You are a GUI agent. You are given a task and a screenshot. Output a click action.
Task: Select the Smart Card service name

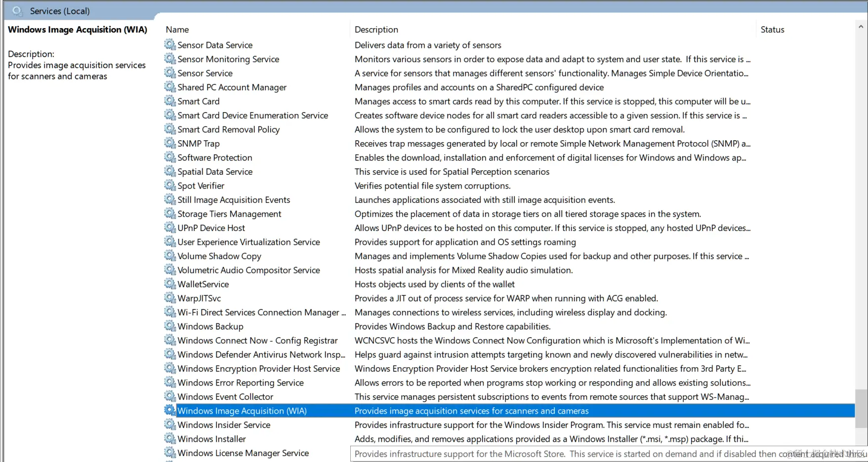coord(199,101)
